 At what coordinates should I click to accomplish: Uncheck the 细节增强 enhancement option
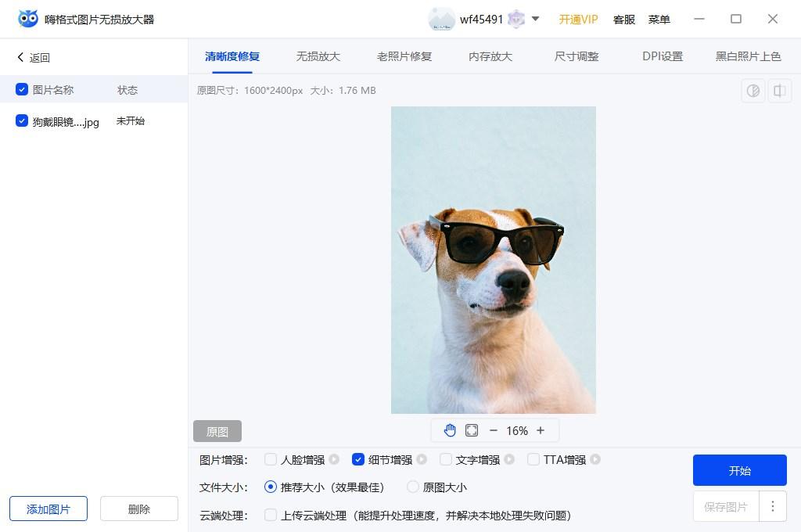click(x=358, y=459)
